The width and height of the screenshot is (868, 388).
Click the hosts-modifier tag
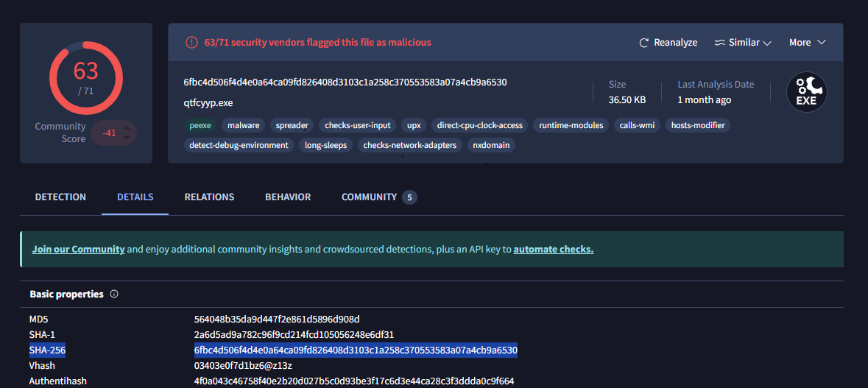[x=698, y=125]
